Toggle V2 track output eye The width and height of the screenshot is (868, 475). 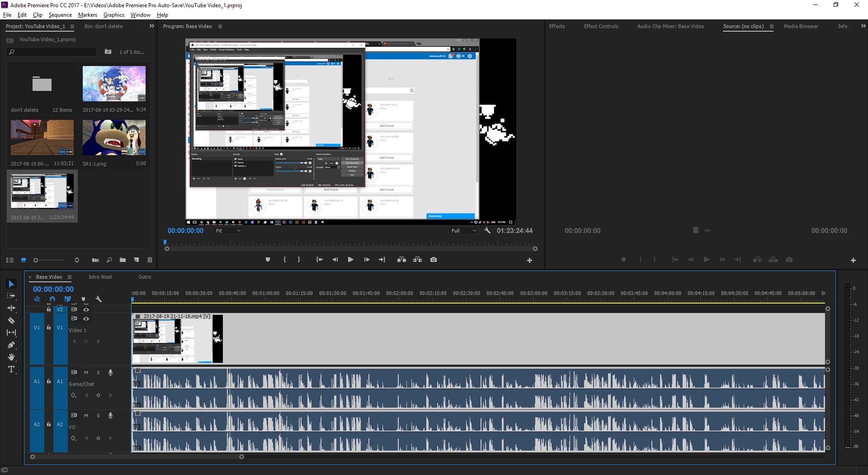point(86,310)
